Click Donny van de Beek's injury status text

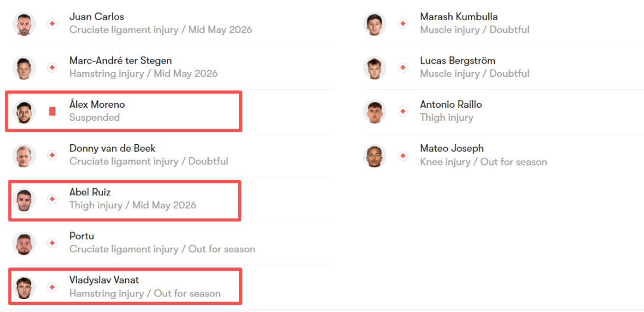(x=148, y=161)
